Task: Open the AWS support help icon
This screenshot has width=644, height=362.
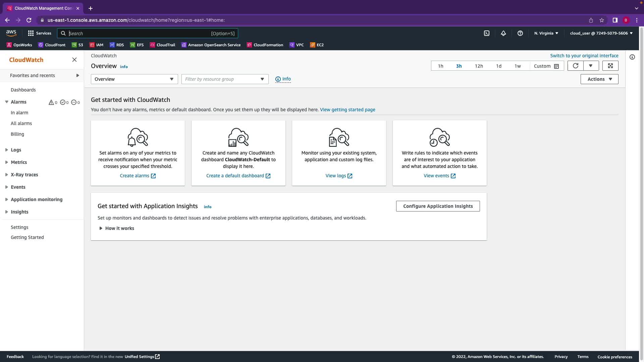Action: pos(520,33)
